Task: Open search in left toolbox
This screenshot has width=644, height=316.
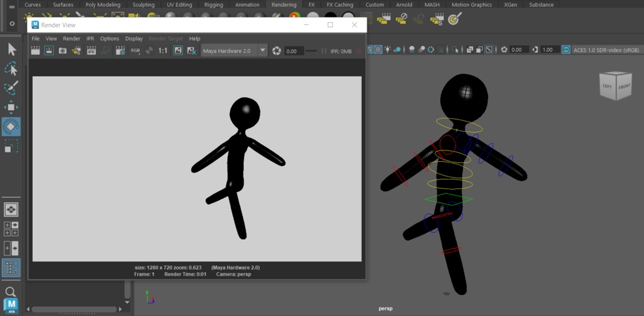Action: [11, 291]
